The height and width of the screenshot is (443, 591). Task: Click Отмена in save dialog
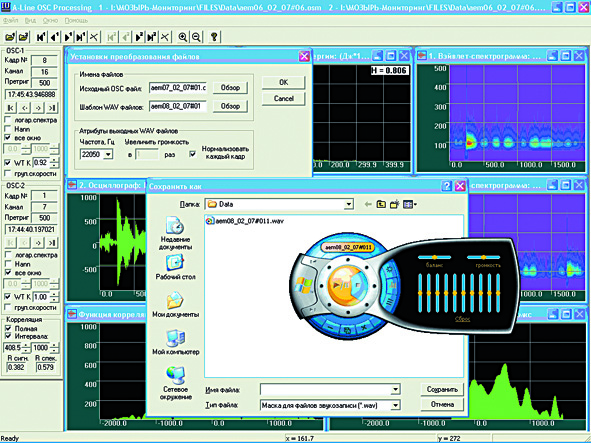(442, 405)
